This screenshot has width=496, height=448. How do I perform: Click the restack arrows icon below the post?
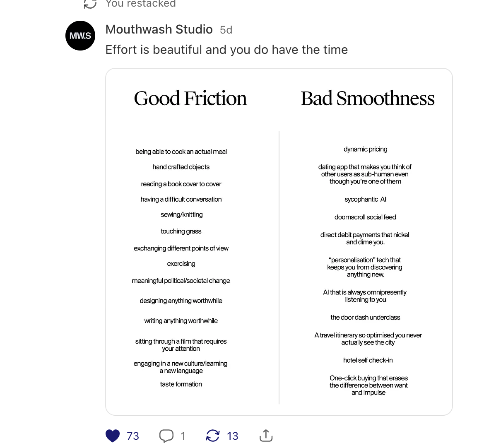tap(213, 436)
